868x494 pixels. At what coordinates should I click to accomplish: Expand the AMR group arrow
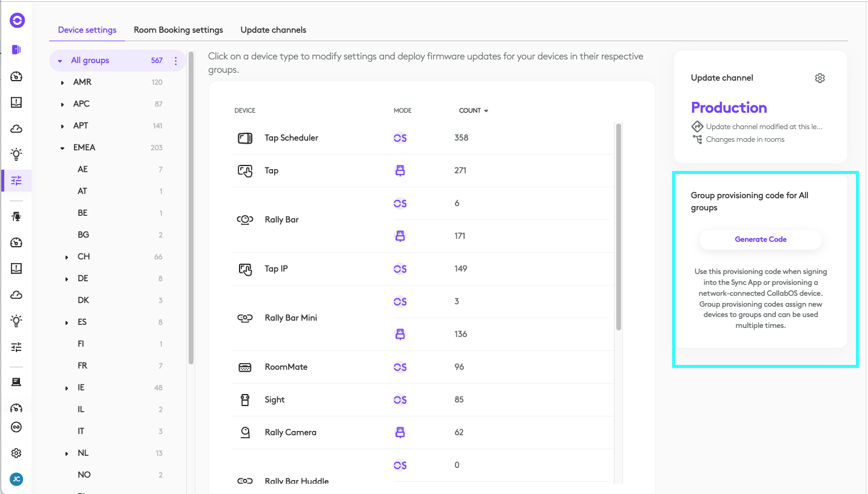pyautogui.click(x=62, y=82)
